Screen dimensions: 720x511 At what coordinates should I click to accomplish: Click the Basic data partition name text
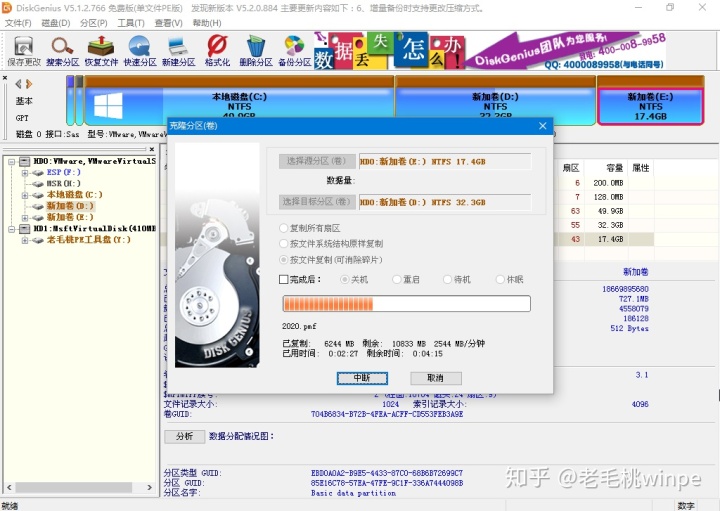pyautogui.click(x=353, y=493)
